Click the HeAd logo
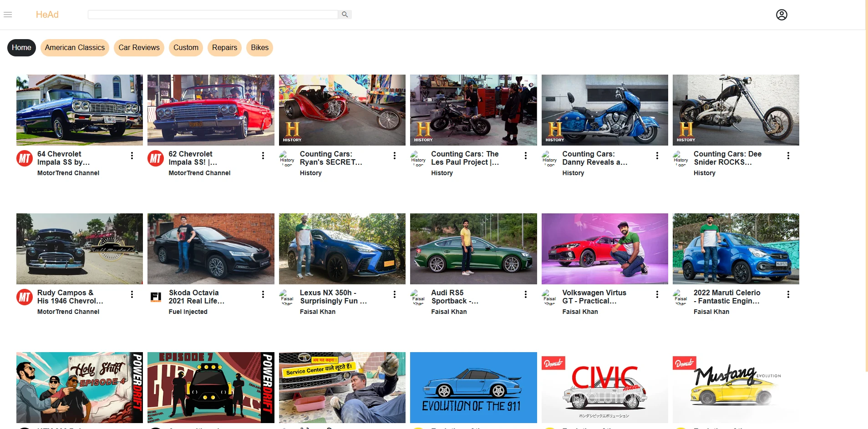Viewport: 868px width, 429px height. coord(47,15)
